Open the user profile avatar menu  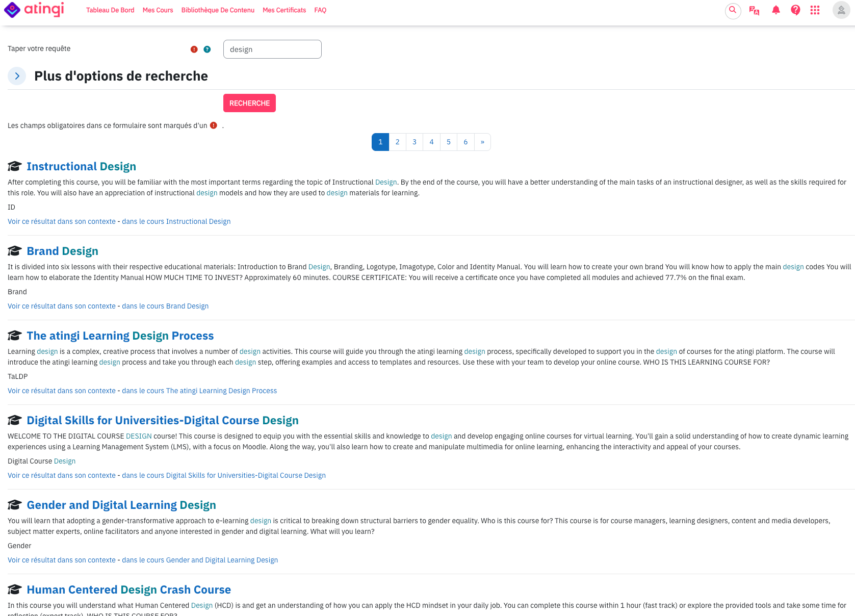(x=841, y=10)
